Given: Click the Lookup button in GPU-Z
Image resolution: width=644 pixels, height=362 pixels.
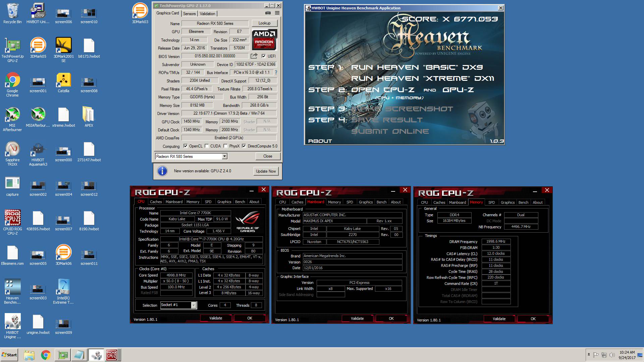Looking at the screenshot, I should pos(264,23).
